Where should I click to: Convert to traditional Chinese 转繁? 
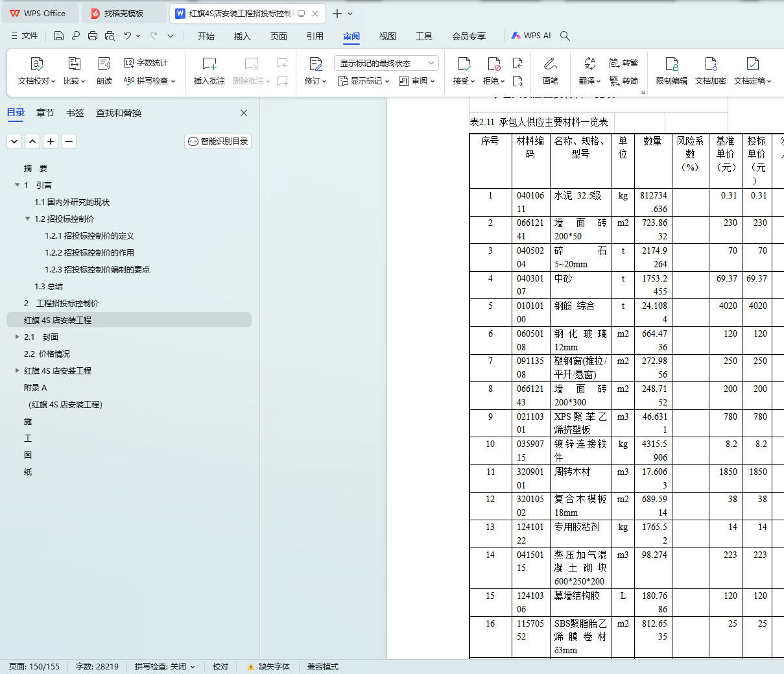coord(624,63)
